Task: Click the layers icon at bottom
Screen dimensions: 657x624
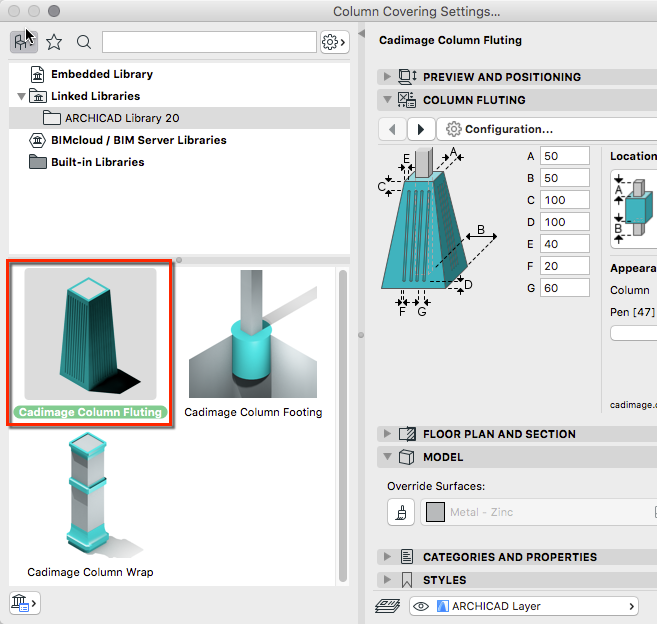Action: [x=388, y=606]
